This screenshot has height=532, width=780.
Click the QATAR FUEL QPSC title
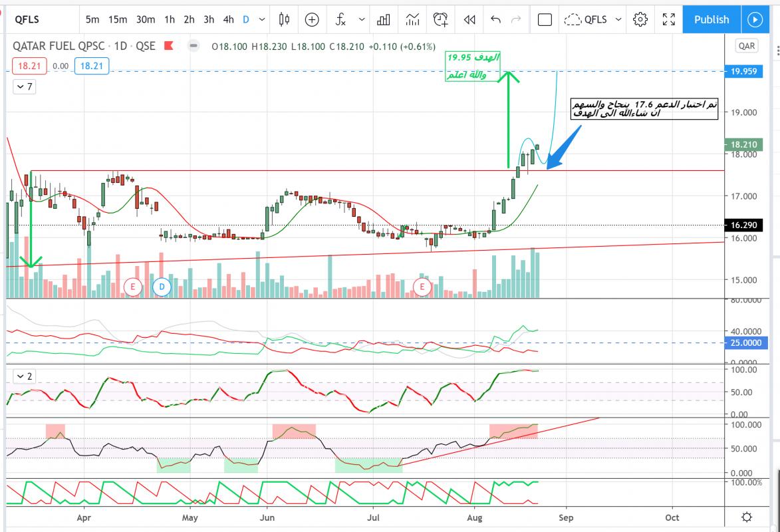coord(59,47)
